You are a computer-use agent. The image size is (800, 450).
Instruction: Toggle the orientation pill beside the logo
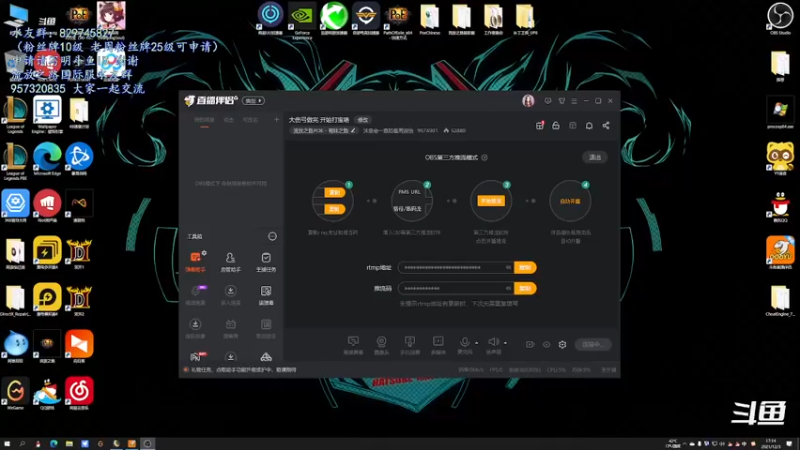click(x=253, y=101)
